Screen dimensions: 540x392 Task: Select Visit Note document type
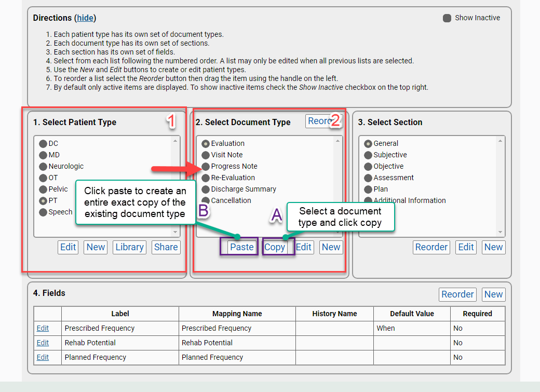click(206, 155)
